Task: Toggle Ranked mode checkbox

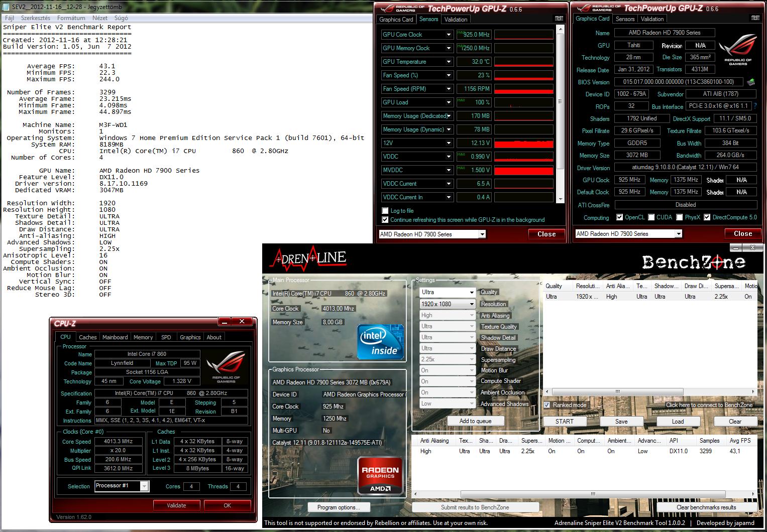Action: (x=547, y=405)
